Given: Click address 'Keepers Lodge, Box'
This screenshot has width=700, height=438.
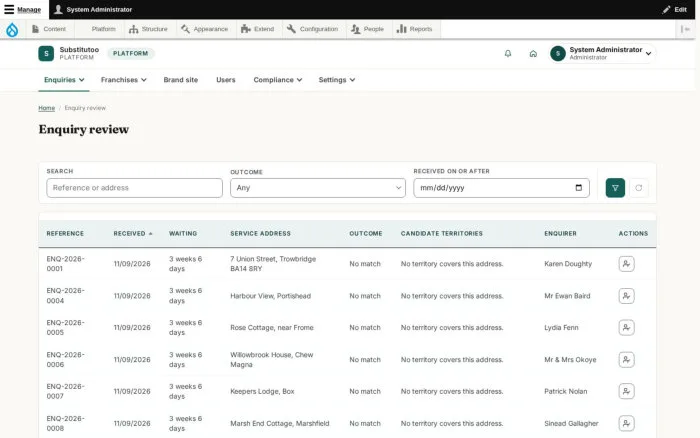Looking at the screenshot, I should pos(262,392).
